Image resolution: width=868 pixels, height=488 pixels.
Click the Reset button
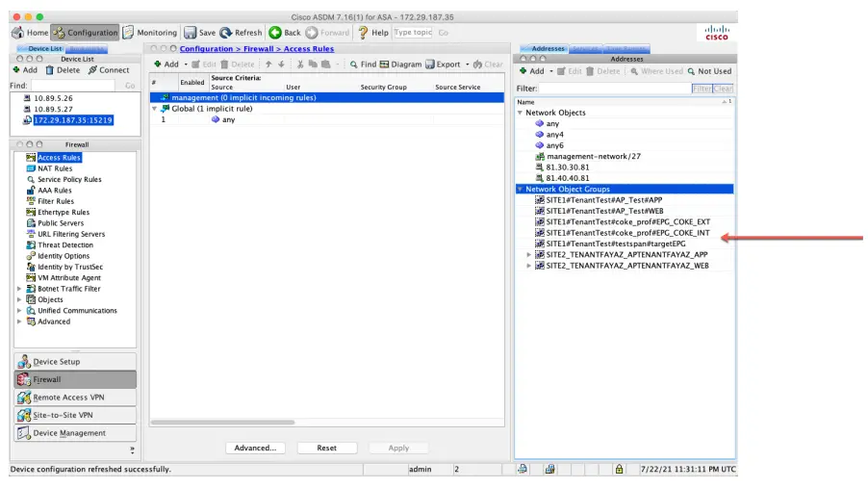(x=326, y=448)
